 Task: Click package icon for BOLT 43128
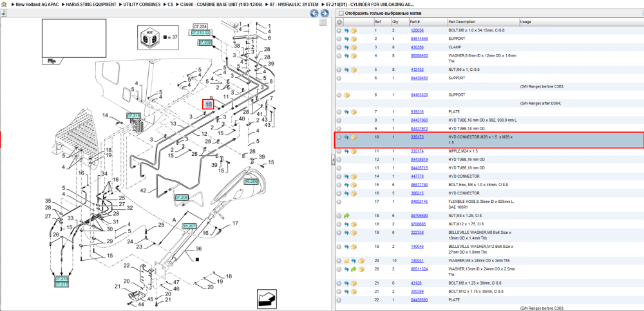[x=353, y=283]
